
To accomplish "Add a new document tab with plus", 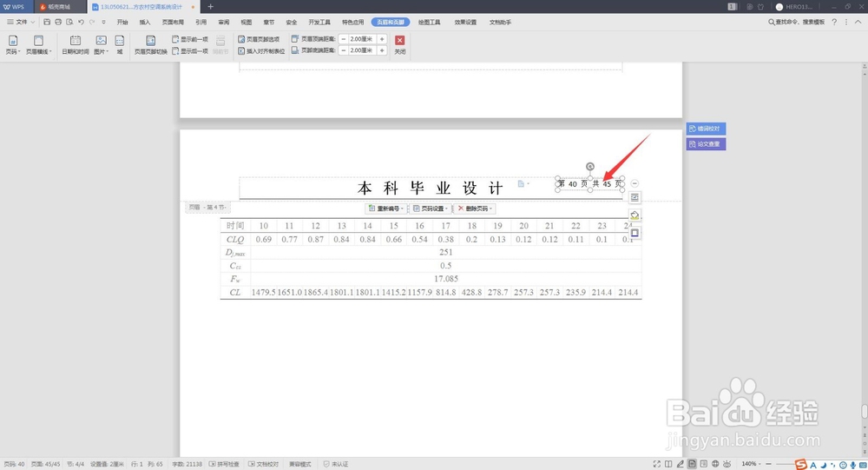I will 210,7.
